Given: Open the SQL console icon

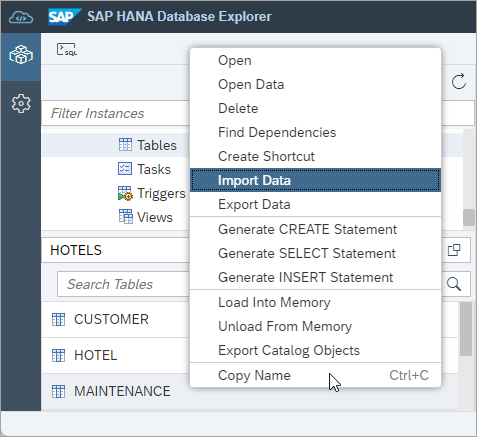Looking at the screenshot, I should [x=67, y=50].
